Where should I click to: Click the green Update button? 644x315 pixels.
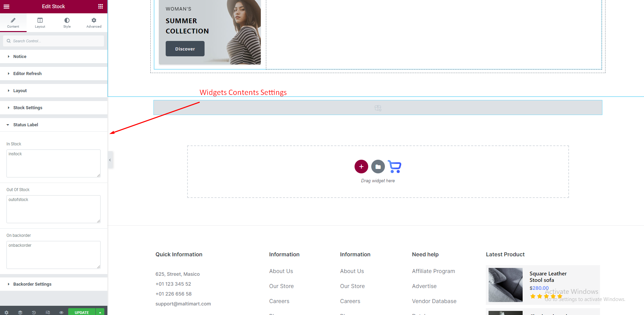coord(81,312)
